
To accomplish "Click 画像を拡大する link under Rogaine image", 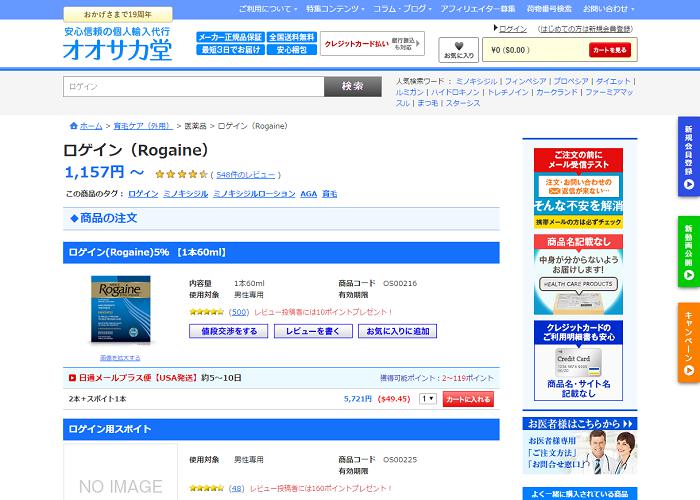I will tap(120, 358).
